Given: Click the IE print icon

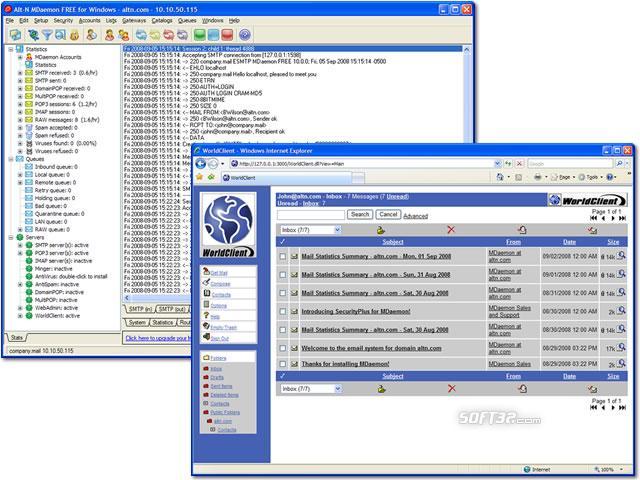Looking at the screenshot, I should [x=538, y=177].
